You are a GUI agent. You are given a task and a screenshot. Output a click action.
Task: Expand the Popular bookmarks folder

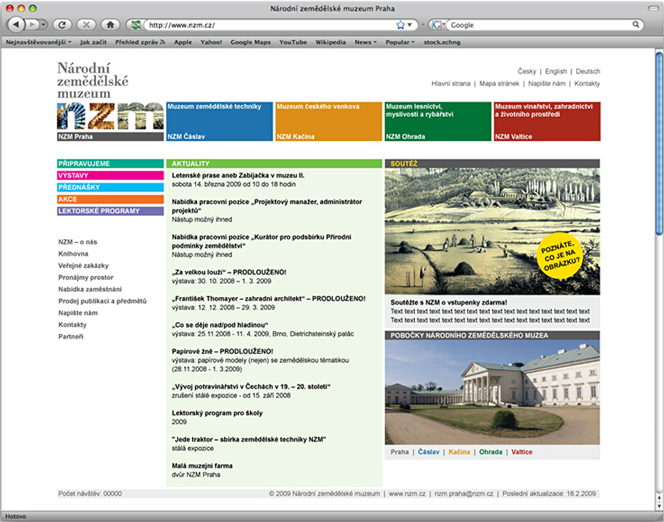click(400, 42)
